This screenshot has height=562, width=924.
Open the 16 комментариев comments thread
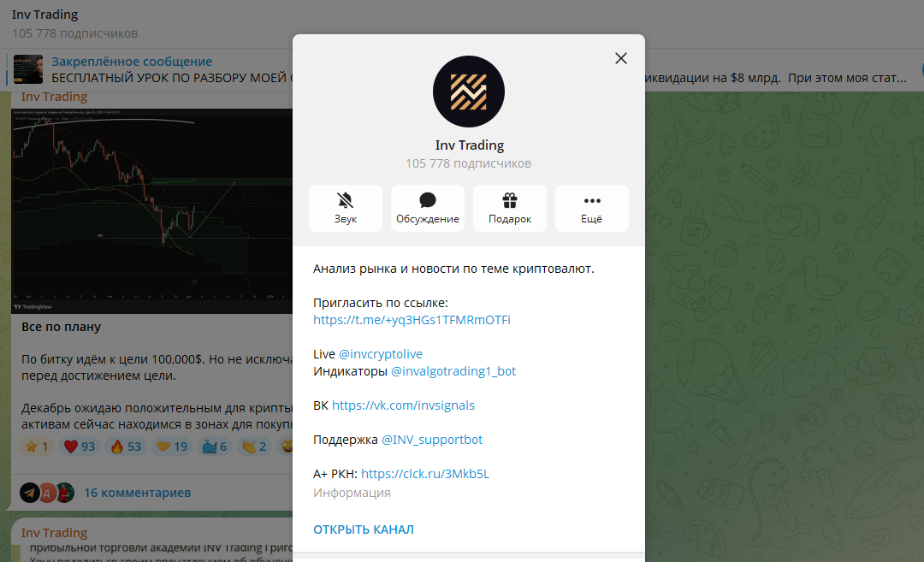coord(137,493)
